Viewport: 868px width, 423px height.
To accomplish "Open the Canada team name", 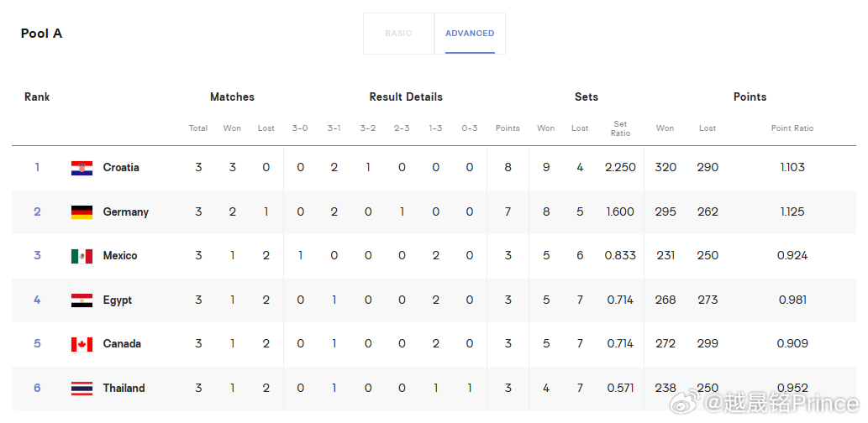I will click(x=122, y=343).
